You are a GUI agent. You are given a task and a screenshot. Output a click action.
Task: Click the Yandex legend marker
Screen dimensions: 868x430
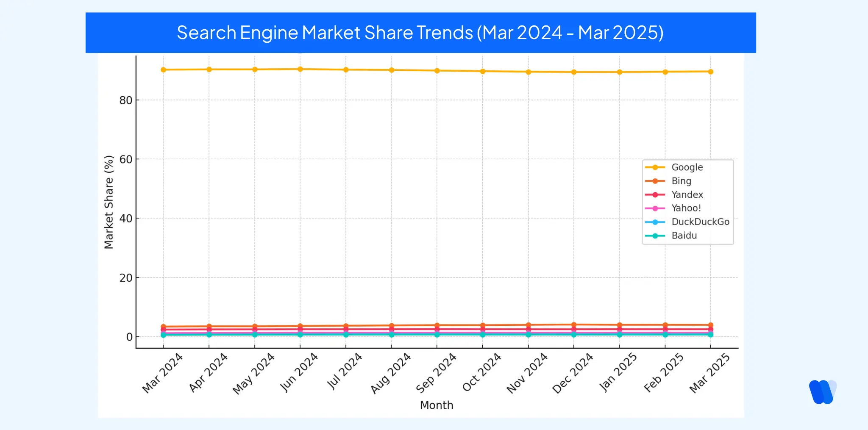tap(655, 194)
